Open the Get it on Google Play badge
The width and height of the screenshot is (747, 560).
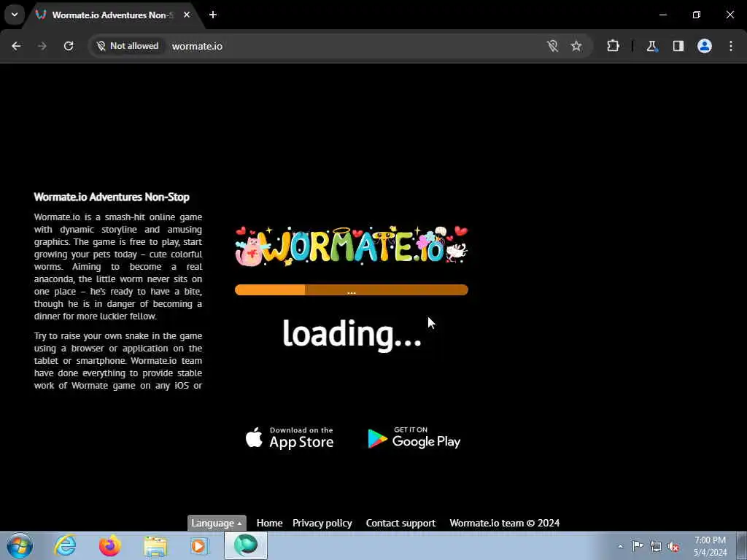[x=414, y=437]
